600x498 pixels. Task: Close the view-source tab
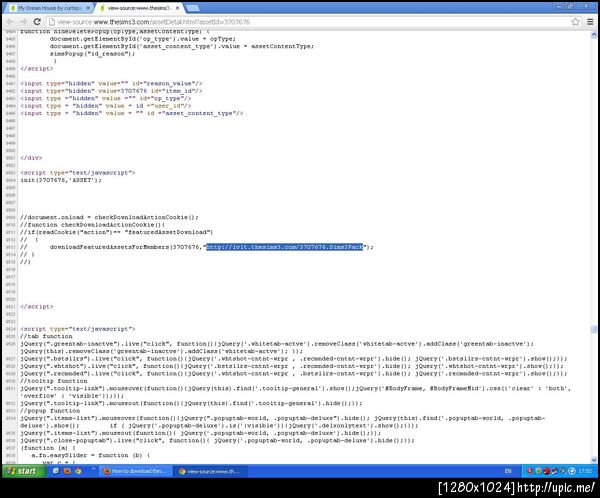click(177, 8)
